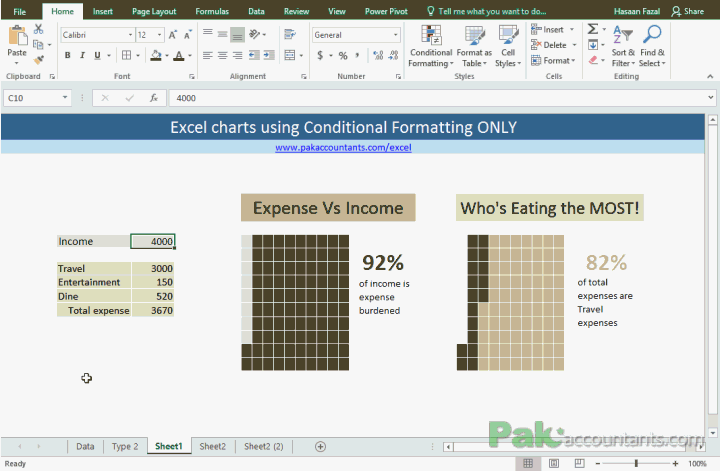Open Conditional Formatting menu
The image size is (720, 471).
431,46
